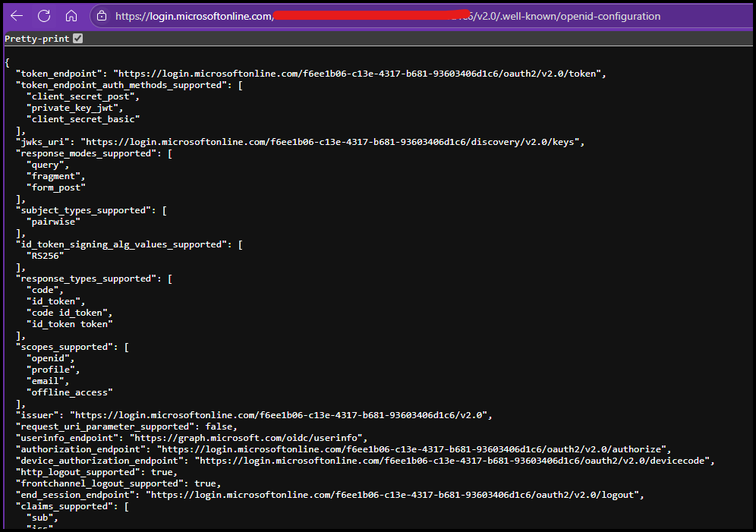Click the authorization_endpoint URL value
Screen dimensions: 756x532
click(413, 449)
